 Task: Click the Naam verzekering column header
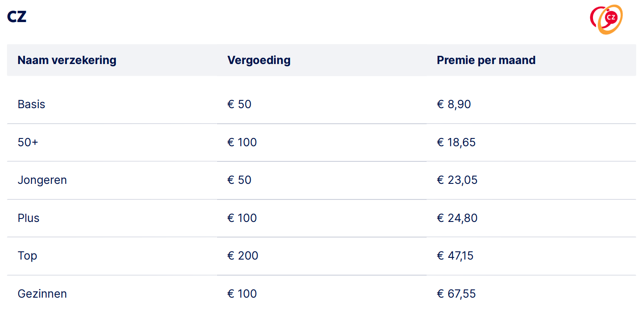(x=67, y=60)
